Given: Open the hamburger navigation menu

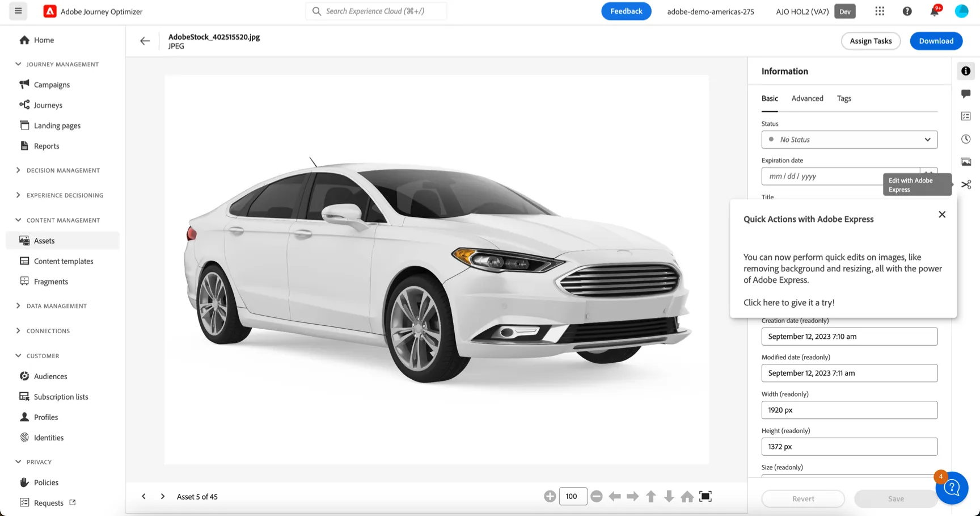Looking at the screenshot, I should tap(18, 11).
